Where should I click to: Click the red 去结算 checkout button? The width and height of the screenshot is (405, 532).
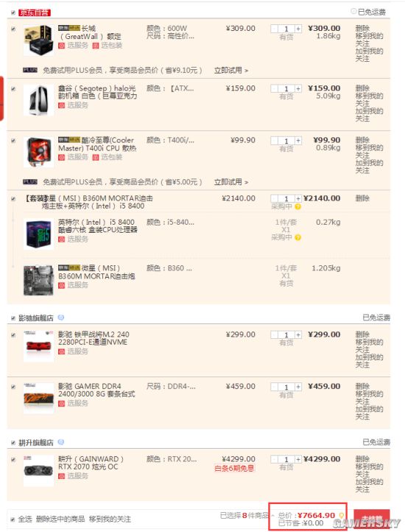click(372, 519)
